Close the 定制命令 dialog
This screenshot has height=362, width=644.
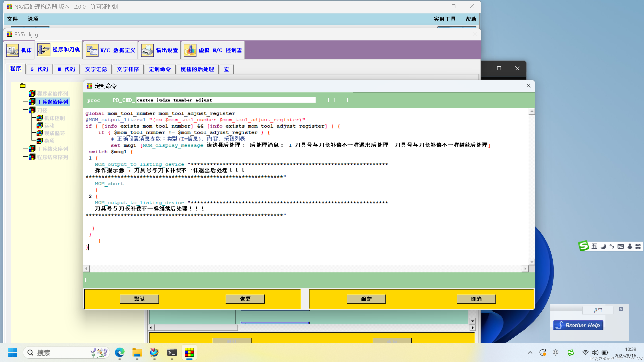pyautogui.click(x=528, y=86)
